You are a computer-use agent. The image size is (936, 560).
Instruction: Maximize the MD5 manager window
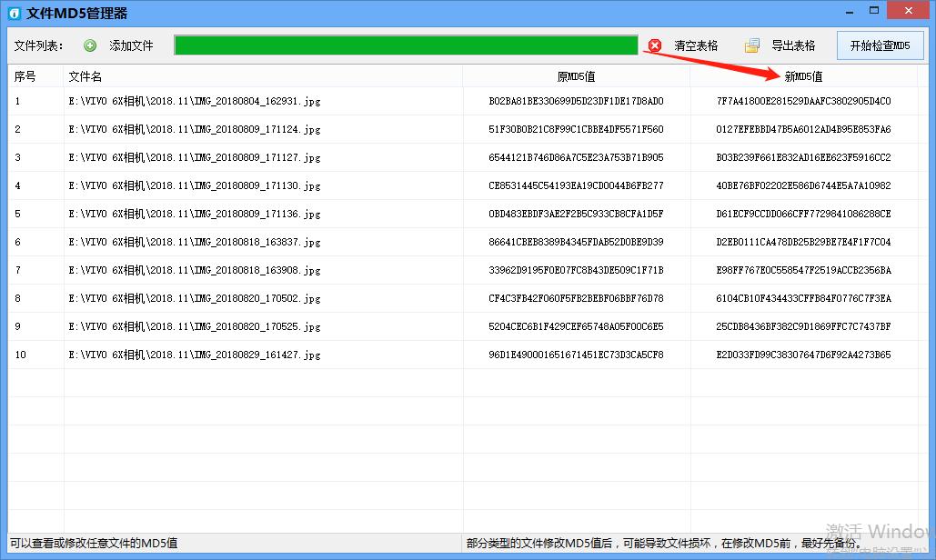point(874,11)
